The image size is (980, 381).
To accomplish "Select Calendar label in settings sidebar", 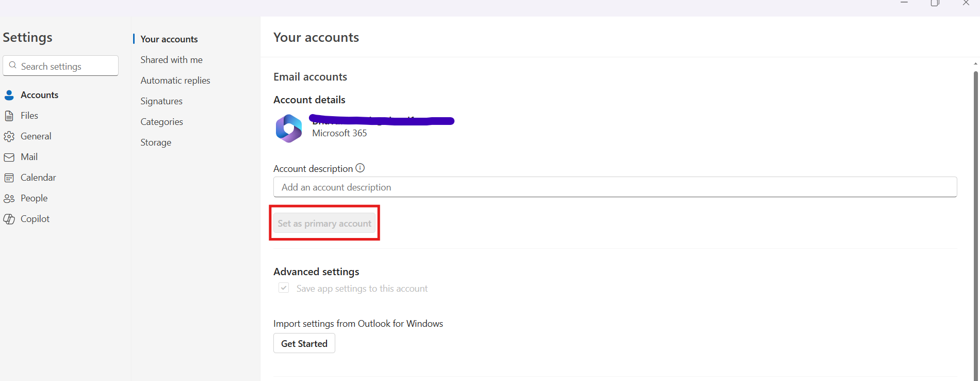I will [38, 178].
